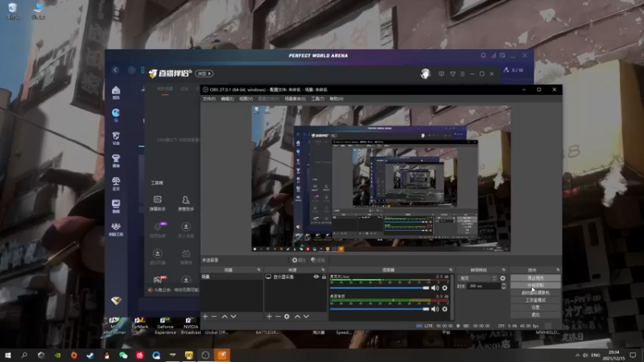Viewport: 644px width, 362px height.
Task: Select the 场景 entry in scenes list
Action: click(232, 277)
